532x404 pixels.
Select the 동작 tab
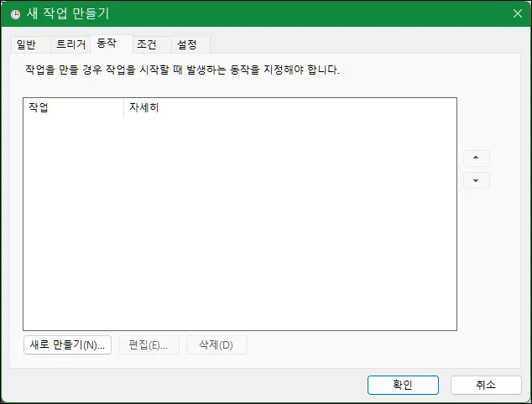[x=112, y=44]
